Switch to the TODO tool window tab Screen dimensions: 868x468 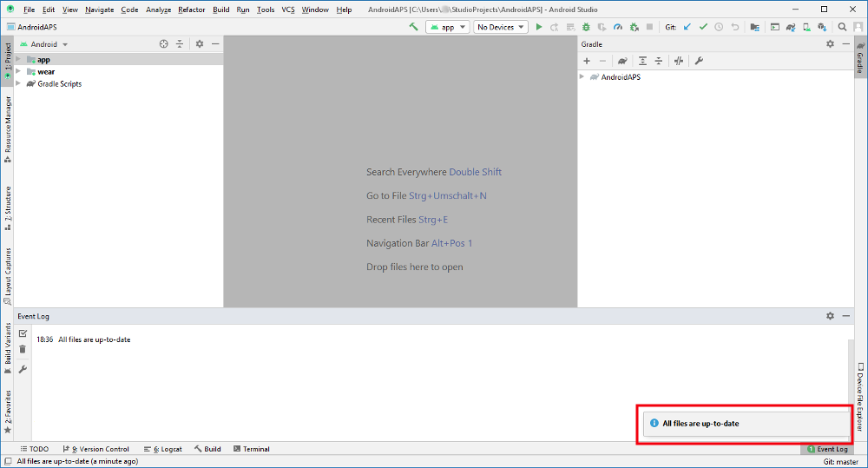(x=35, y=449)
